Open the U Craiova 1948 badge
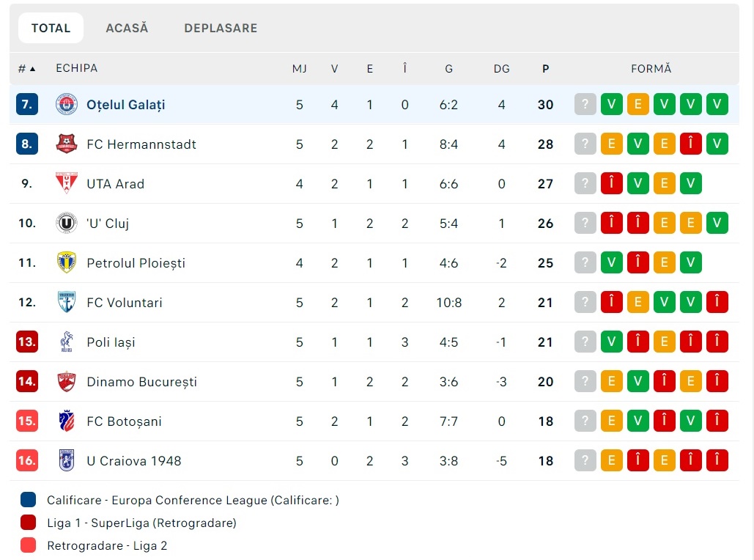 (67, 460)
